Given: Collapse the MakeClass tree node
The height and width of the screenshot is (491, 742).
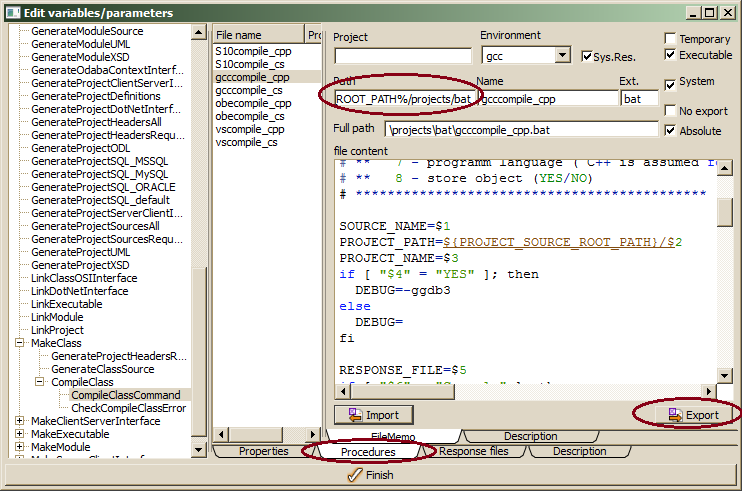Looking at the screenshot, I should 21,343.
